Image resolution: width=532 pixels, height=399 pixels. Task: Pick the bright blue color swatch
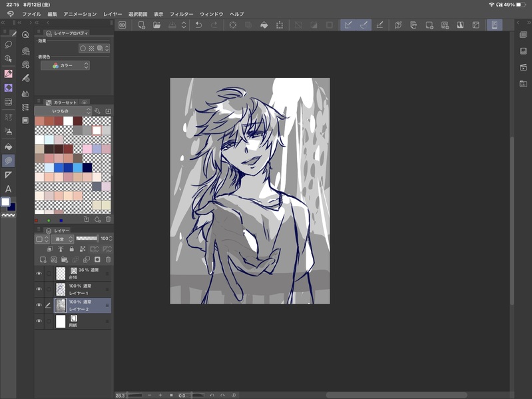pos(59,168)
